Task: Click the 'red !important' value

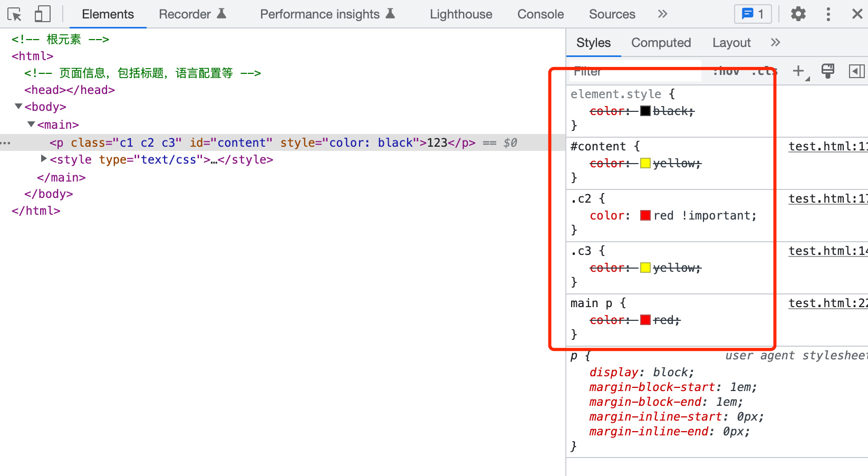Action: pos(702,215)
